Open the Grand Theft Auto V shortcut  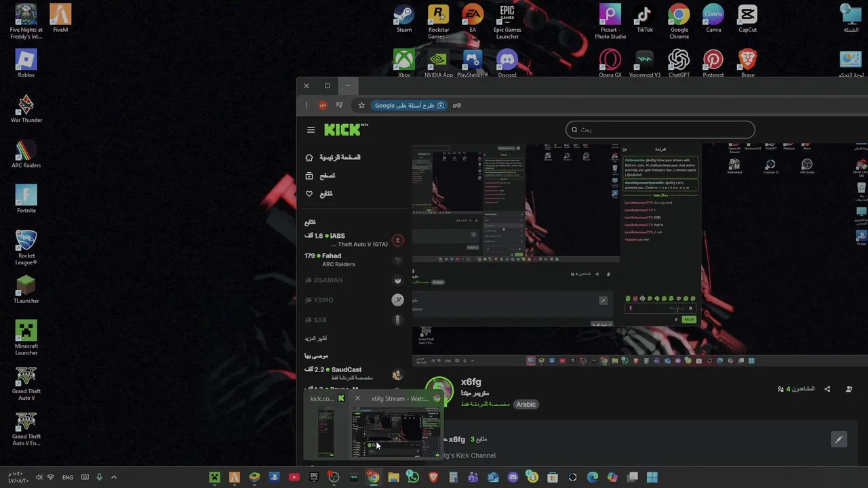coord(26,383)
